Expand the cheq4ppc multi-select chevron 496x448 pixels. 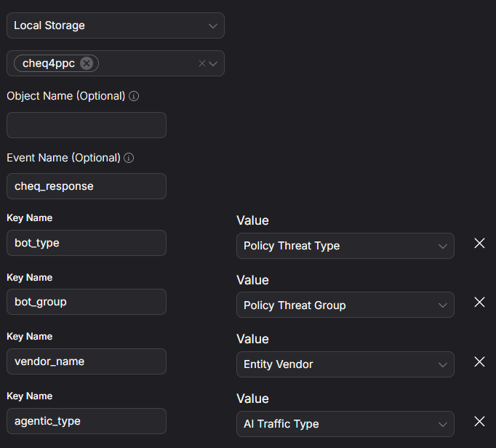pyautogui.click(x=213, y=63)
